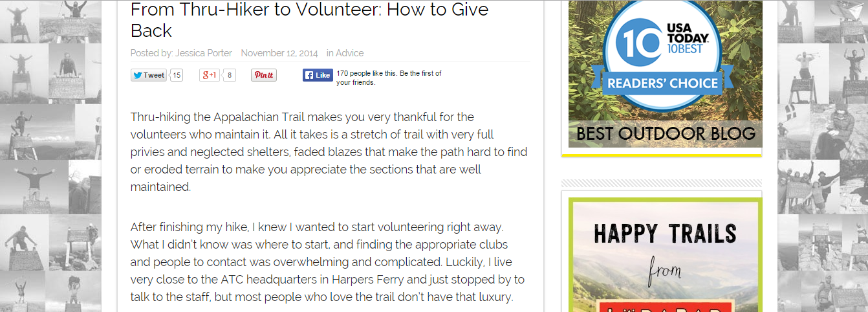Viewport: 868px width, 312px height.
Task: Click the first article paragraph about thru-hiking
Action: 329,152
